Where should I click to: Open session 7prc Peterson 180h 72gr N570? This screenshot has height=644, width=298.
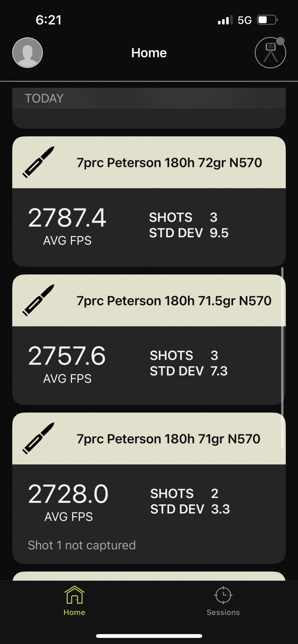pyautogui.click(x=169, y=163)
